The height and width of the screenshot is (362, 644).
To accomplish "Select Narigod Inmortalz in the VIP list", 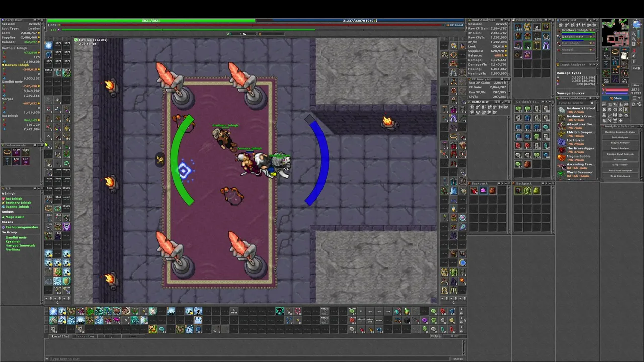I will tap(20, 245).
